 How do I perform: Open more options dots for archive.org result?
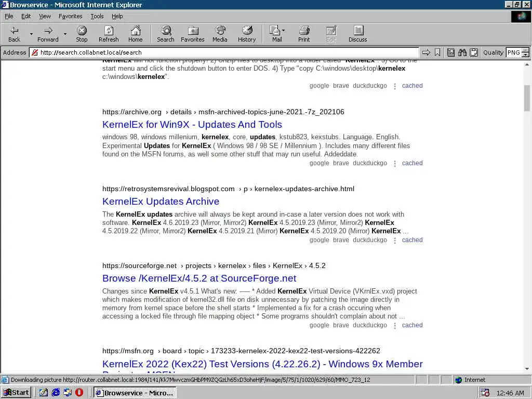[395, 164]
